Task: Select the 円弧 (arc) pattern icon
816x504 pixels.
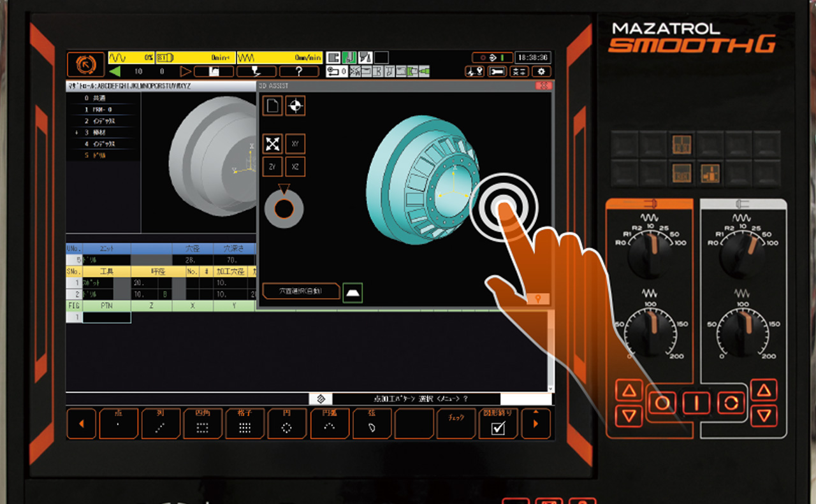Action: tap(330, 424)
